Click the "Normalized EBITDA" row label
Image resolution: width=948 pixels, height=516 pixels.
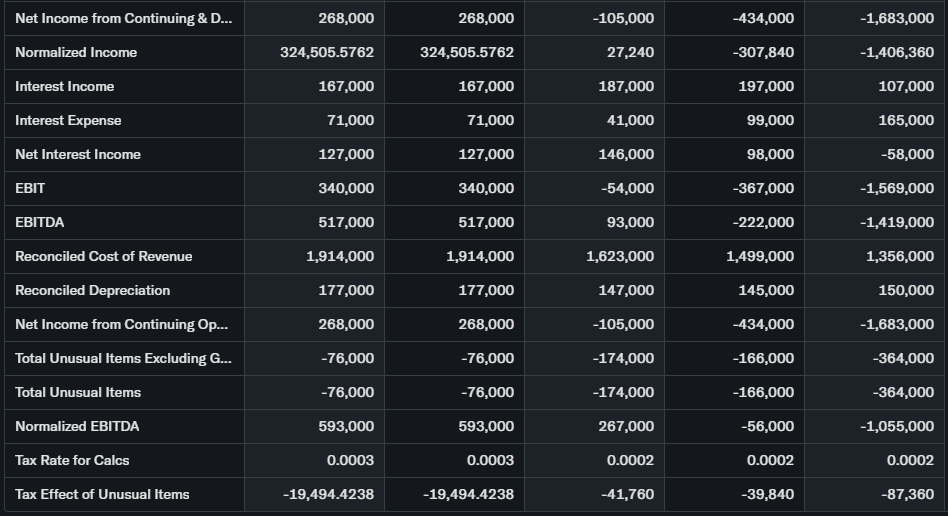[x=77, y=426]
